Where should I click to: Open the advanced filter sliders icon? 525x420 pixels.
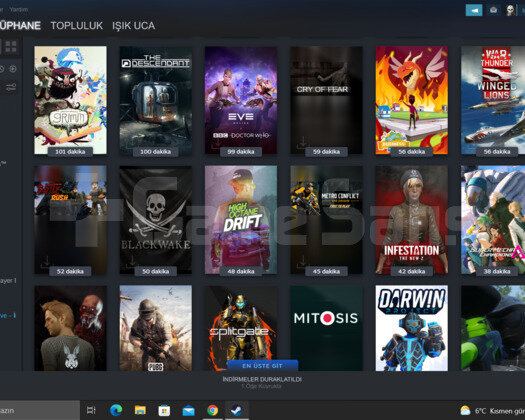[11, 88]
